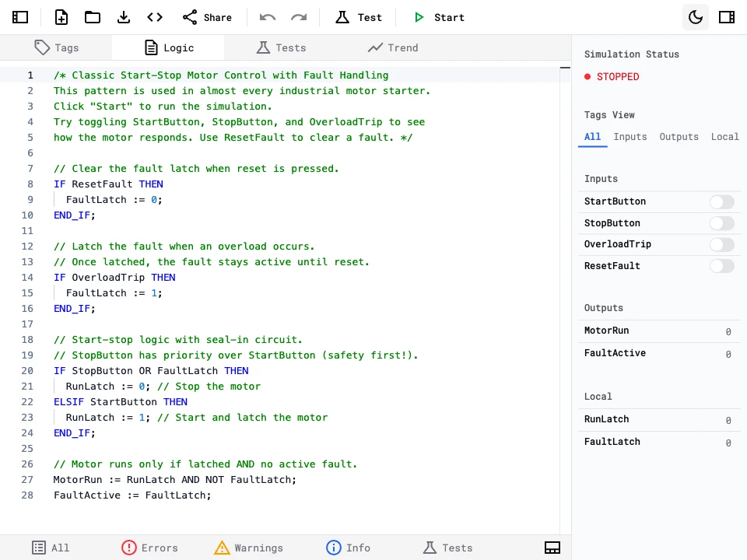This screenshot has width=747, height=560.
Task: Open the output console icon at bottom right
Action: pos(552,548)
